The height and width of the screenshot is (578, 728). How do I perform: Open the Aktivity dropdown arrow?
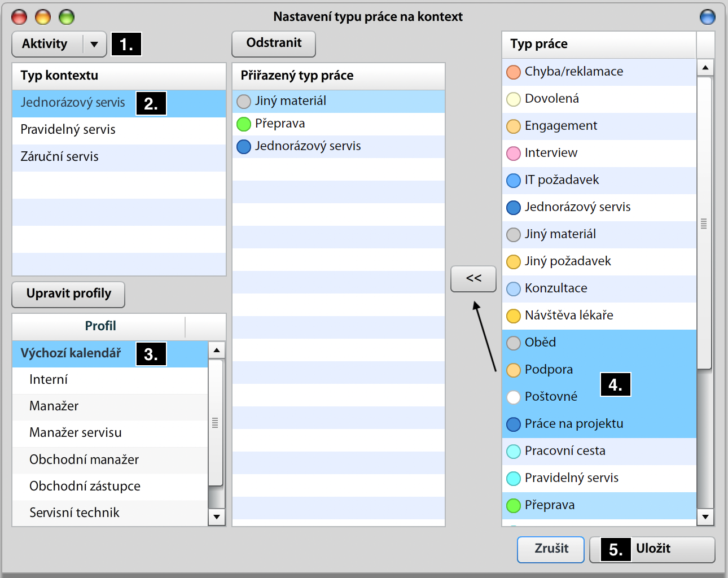pyautogui.click(x=94, y=44)
